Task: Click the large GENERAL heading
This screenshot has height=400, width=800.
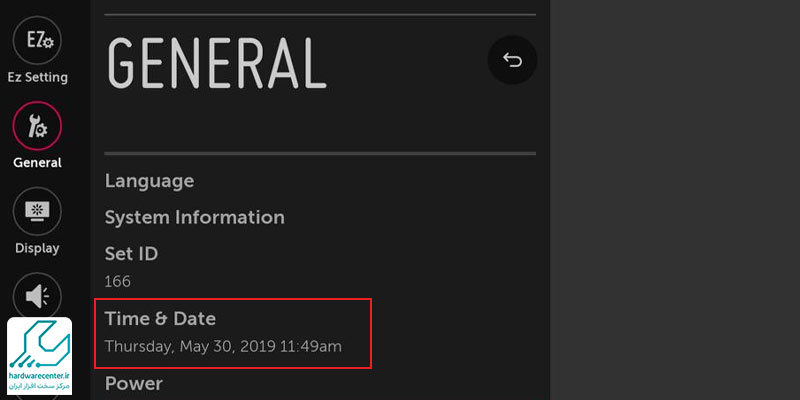Action: 217,62
